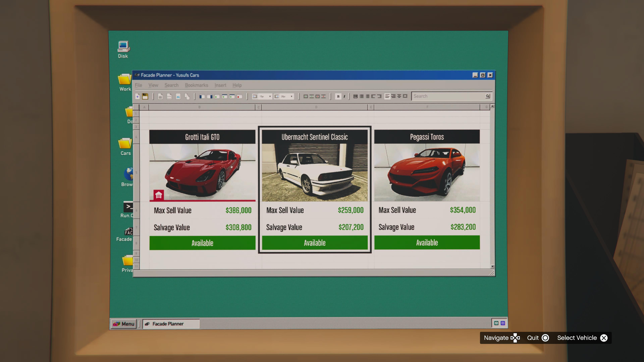This screenshot has width=644, height=362.
Task: Click Available under Grotti Itali GTO
Action: click(x=202, y=243)
